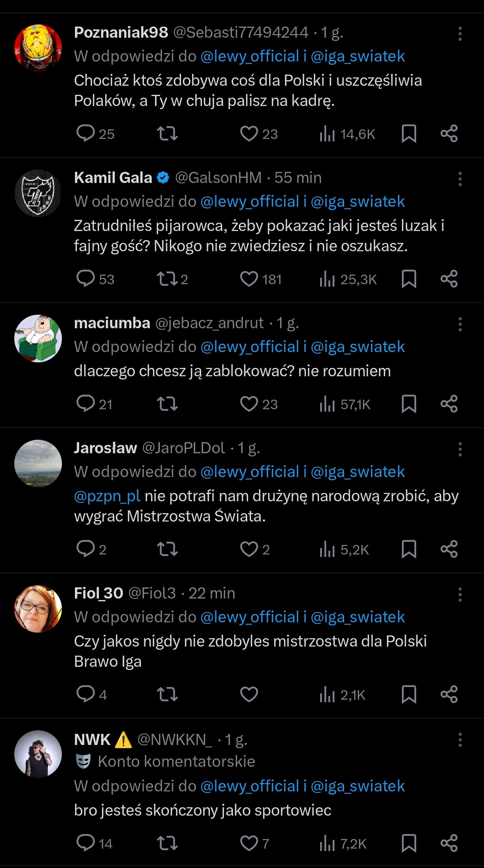This screenshot has height=868, width=484.
Task: Share the Fiol_30 reply
Action: pos(449,695)
